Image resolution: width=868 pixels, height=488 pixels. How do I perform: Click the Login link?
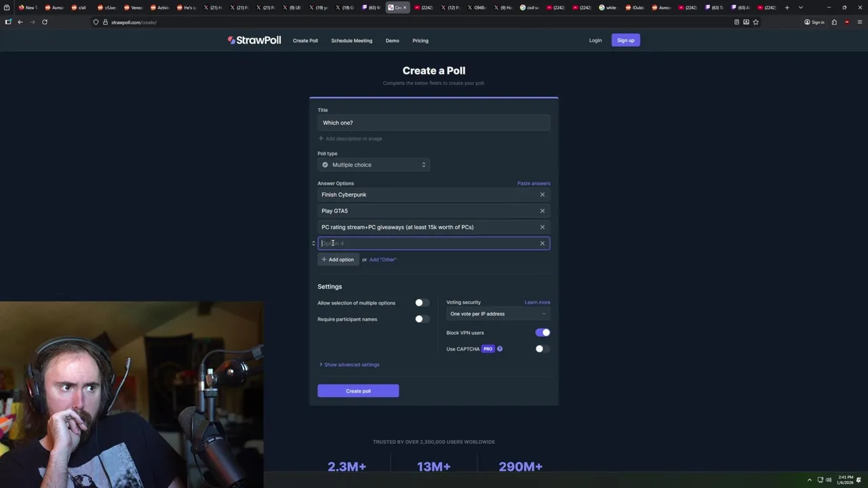(595, 41)
